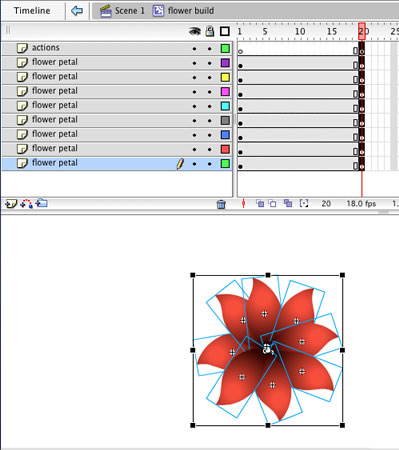Click the vertical scrollbar beside the timeline frames
The image size is (399, 450).
(235, 120)
